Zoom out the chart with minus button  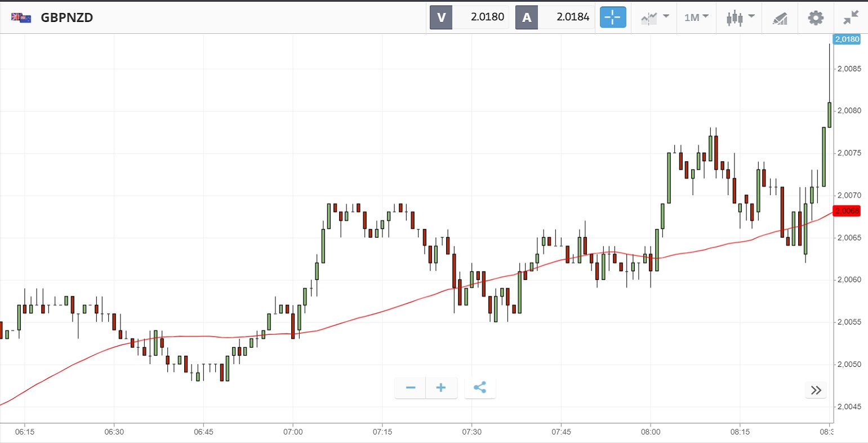pos(411,388)
